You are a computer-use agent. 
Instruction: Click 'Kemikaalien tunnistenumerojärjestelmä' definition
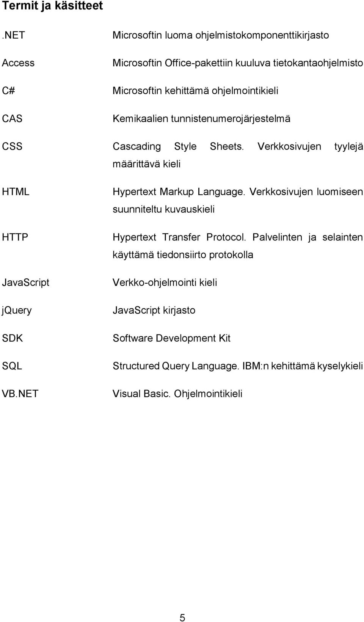pyautogui.click(x=201, y=118)
